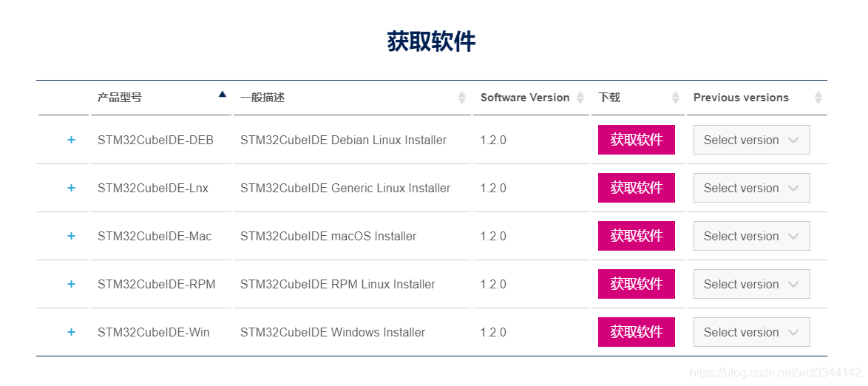Click 获取软件 for macOS Installer
Image resolution: width=868 pixels, height=386 pixels.
pos(637,236)
